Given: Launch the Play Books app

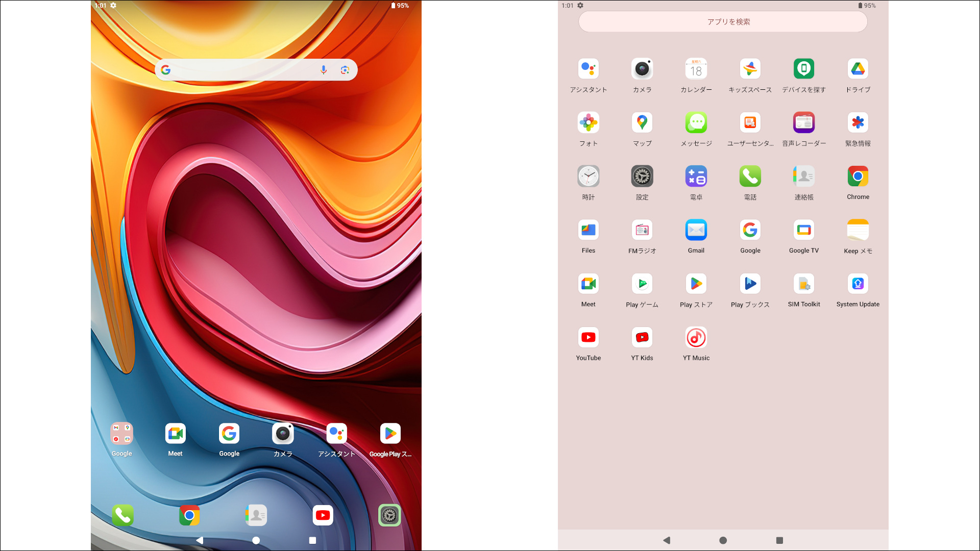Looking at the screenshot, I should point(750,284).
